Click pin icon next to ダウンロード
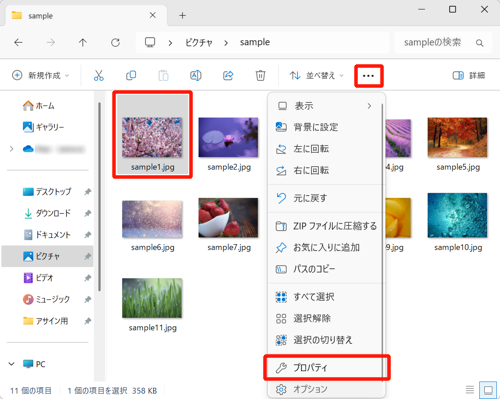The width and height of the screenshot is (500, 399). [x=88, y=213]
